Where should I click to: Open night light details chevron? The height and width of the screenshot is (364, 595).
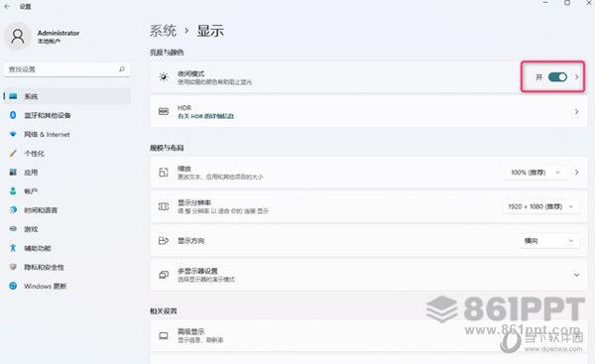click(x=576, y=77)
